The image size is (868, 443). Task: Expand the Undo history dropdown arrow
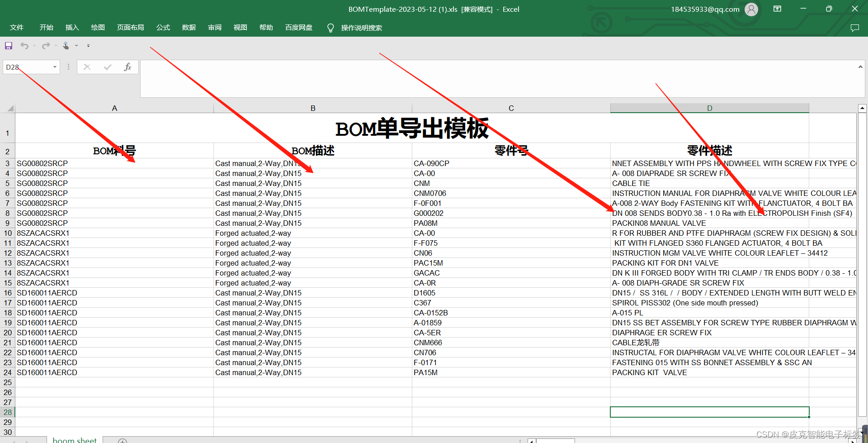(34, 45)
